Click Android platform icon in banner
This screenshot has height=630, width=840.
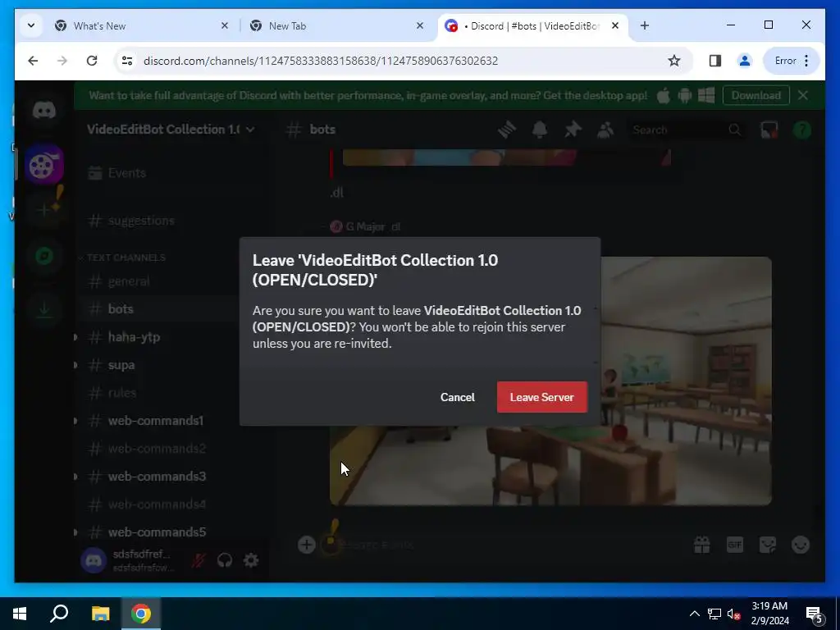click(x=685, y=95)
